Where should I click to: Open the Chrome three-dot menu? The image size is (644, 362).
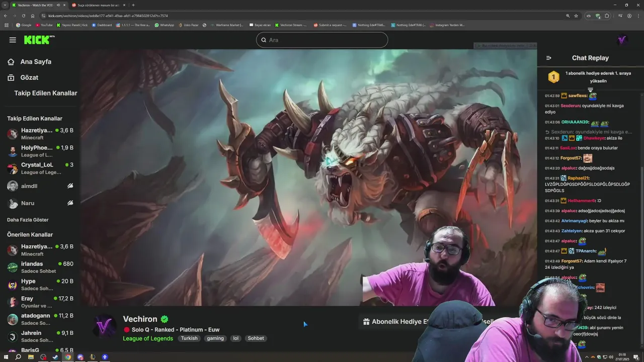638,16
